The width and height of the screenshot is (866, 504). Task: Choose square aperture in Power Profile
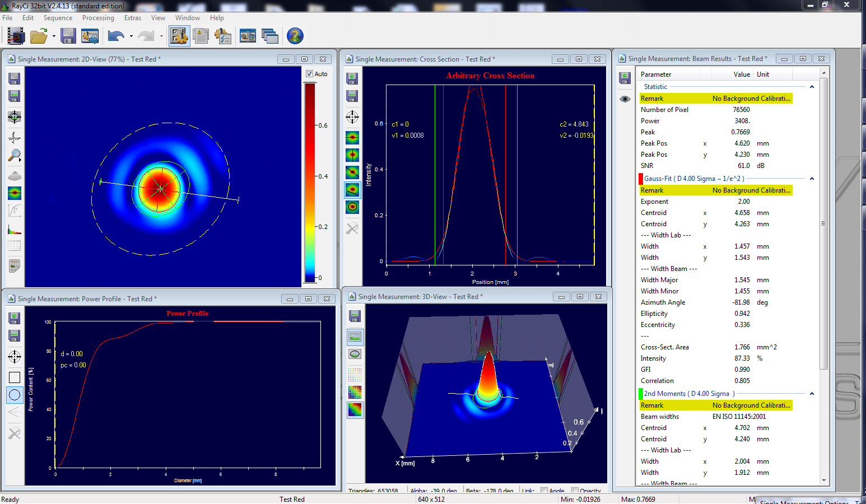15,377
